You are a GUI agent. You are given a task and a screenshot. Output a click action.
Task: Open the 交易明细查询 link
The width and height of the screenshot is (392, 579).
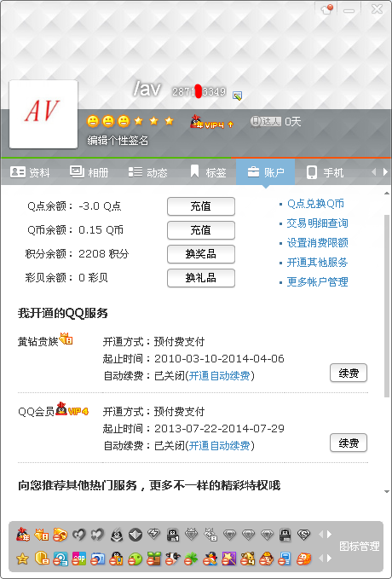(x=318, y=223)
